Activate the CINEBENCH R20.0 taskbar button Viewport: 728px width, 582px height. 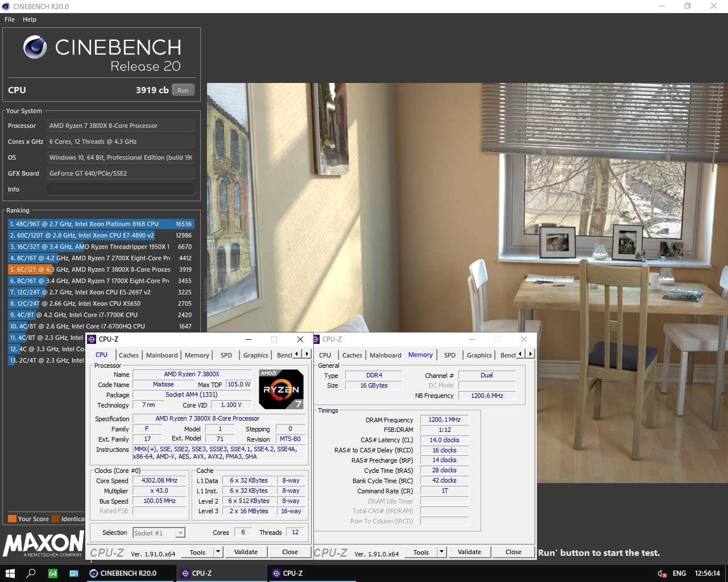130,573
